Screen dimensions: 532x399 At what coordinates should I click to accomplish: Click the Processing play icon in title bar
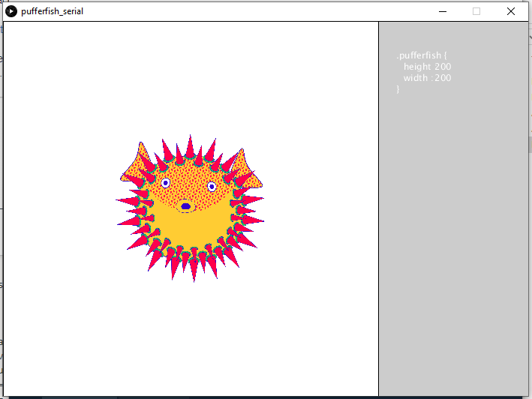pos(11,11)
